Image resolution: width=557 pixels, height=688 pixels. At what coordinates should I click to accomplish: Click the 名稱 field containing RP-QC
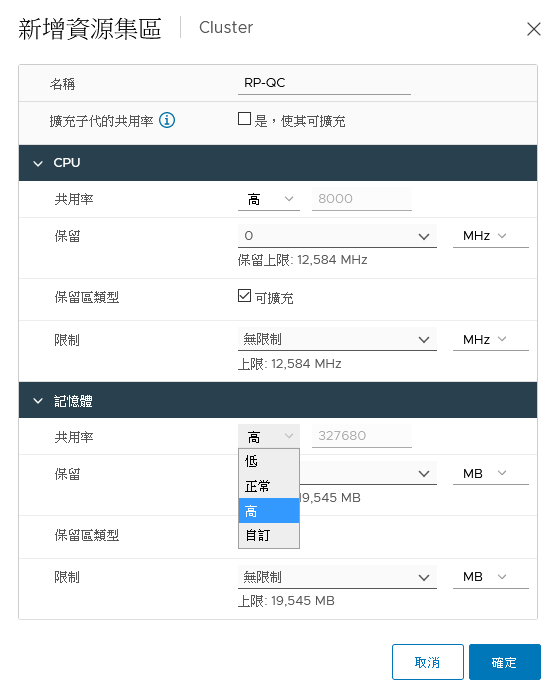[324, 83]
